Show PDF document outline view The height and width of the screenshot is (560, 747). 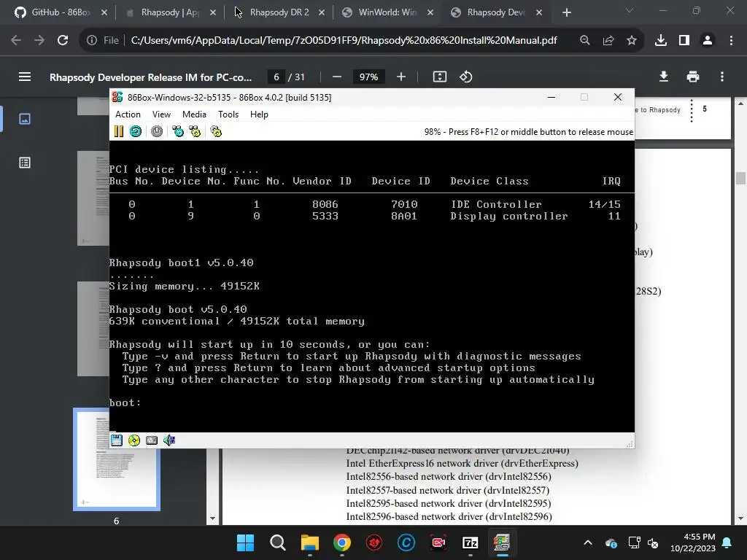pos(25,163)
